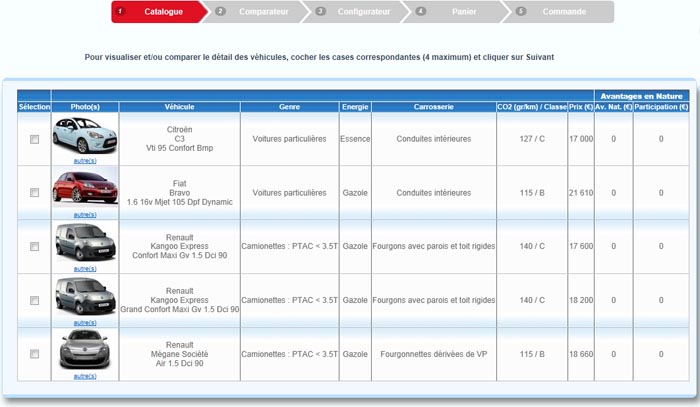This screenshot has width=700, height=407.
Task: Check the Citroën C3 selection checkbox
Action: pos(34,139)
